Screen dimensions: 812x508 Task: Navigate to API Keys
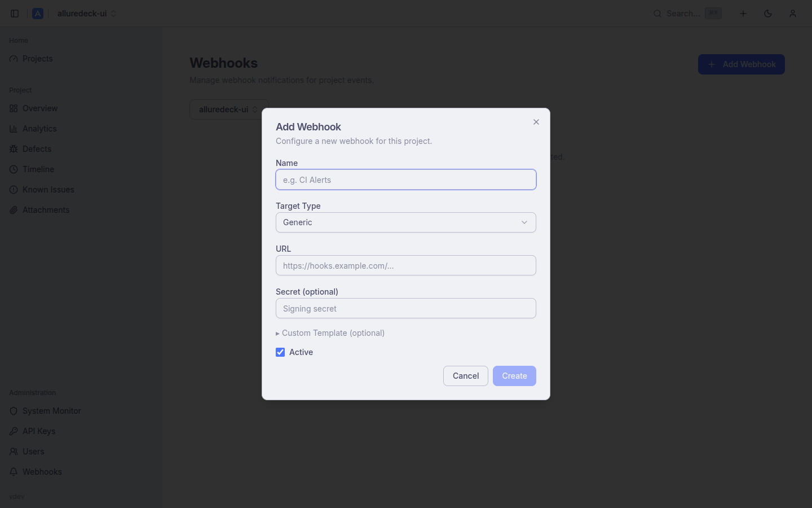click(81, 431)
